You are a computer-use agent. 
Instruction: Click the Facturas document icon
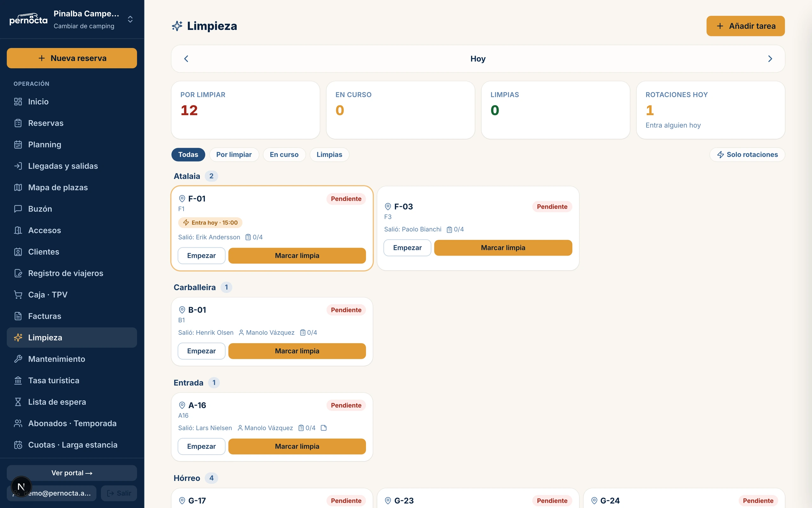pos(18,316)
